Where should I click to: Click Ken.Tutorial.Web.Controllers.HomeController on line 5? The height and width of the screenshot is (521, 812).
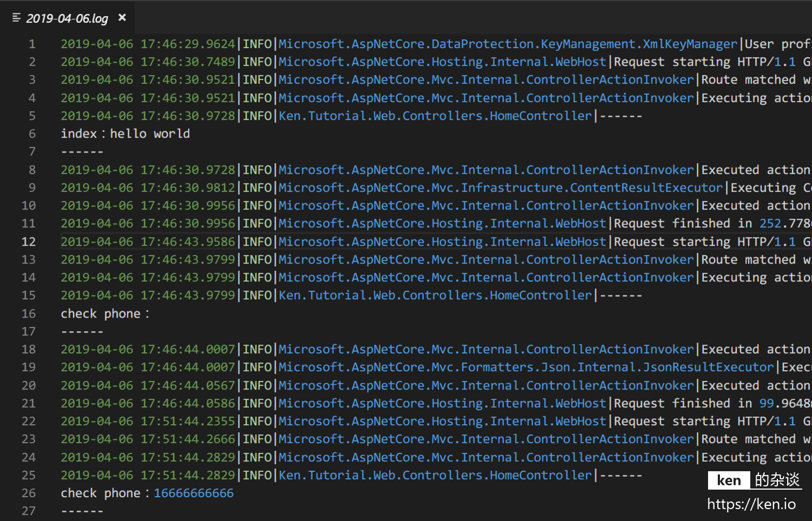coord(435,116)
